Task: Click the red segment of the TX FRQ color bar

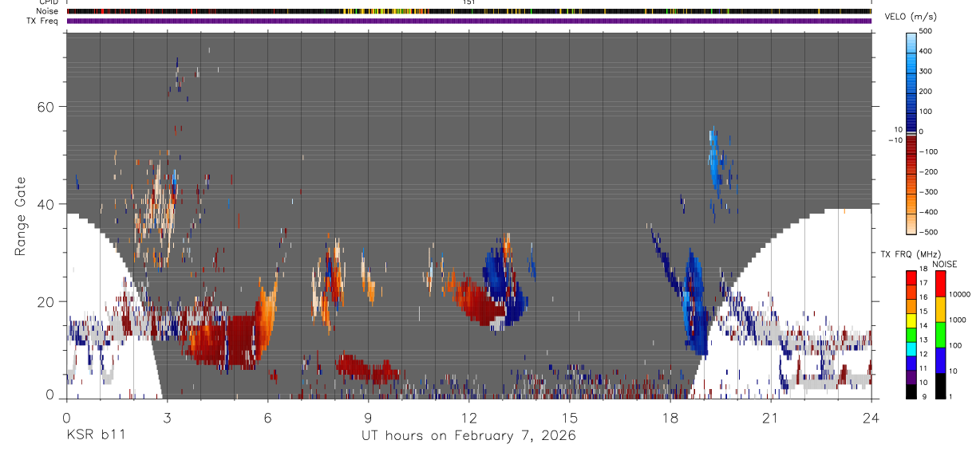Action: pyautogui.click(x=911, y=277)
